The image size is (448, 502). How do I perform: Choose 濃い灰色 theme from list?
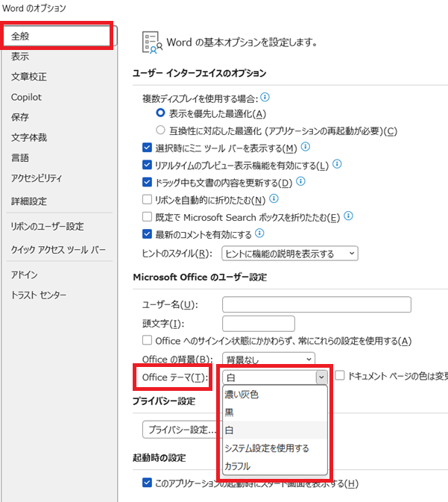coord(275,395)
